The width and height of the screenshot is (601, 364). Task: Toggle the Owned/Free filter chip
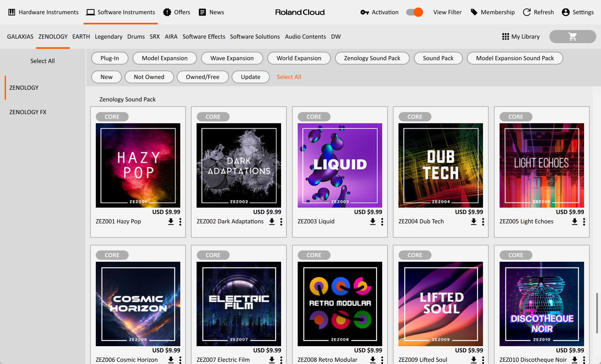(203, 77)
